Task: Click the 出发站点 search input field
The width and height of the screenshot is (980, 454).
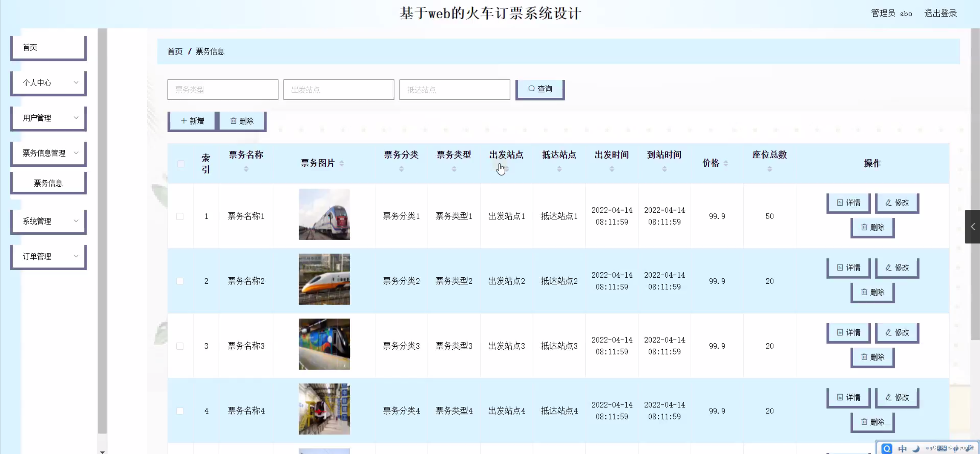Action: point(339,90)
